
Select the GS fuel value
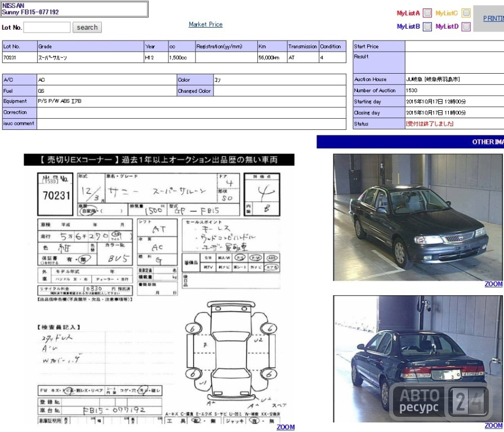coord(41,91)
